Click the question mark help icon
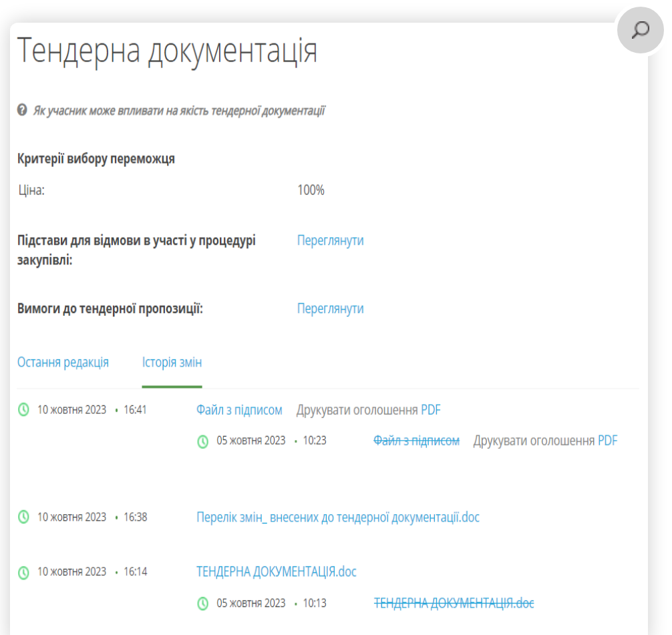Image resolution: width=672 pixels, height=635 pixels. [x=22, y=110]
